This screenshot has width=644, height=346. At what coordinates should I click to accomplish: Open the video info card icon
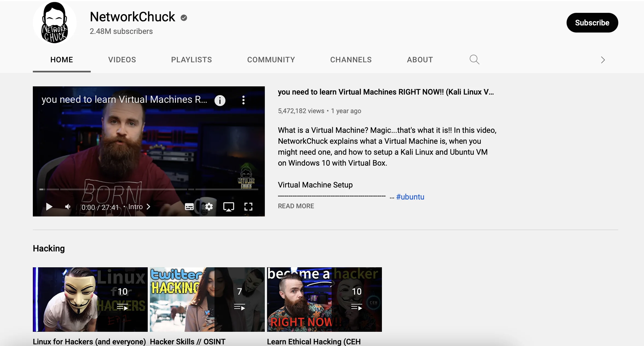coord(220,100)
